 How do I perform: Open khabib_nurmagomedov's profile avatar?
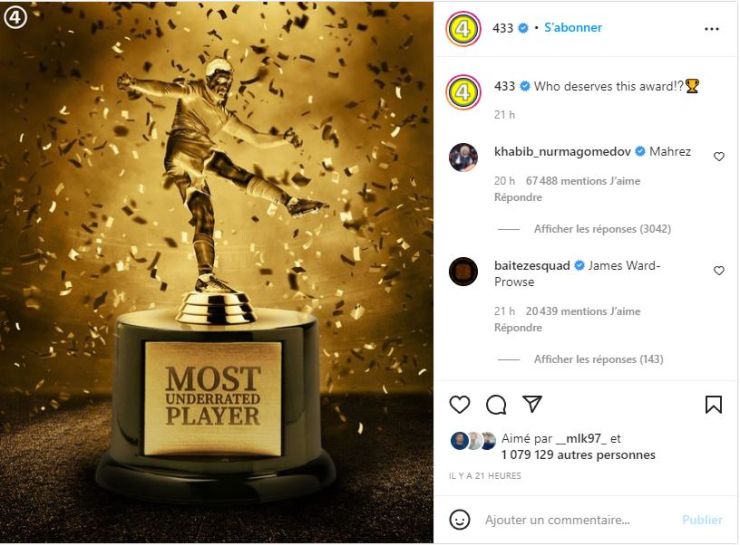[x=463, y=157]
